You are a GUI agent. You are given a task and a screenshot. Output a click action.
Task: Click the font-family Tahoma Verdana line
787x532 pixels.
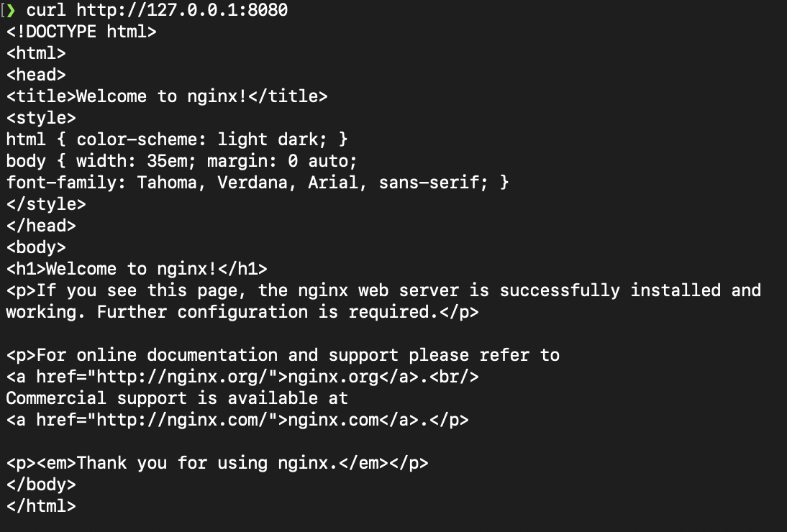tap(258, 183)
